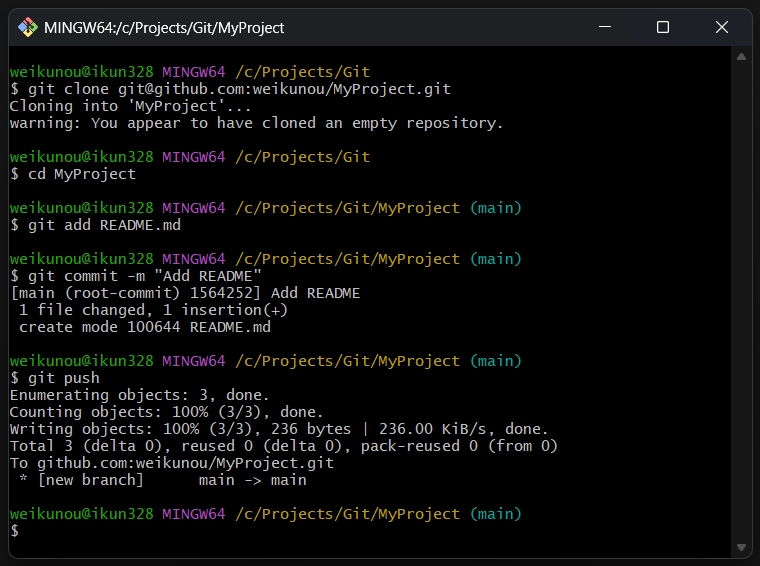Click the '[new branch] main -> main' line

point(162,480)
